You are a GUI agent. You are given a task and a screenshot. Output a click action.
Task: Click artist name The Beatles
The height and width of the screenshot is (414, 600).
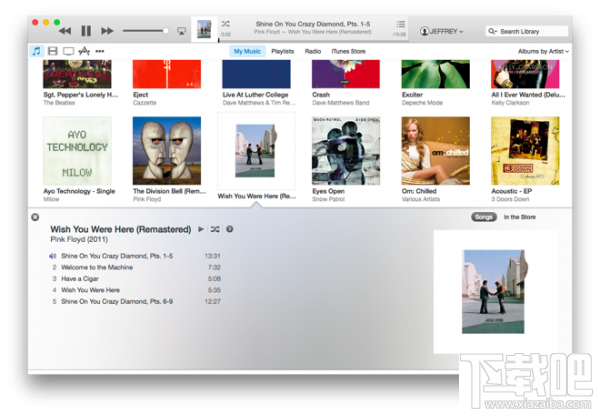tap(59, 103)
